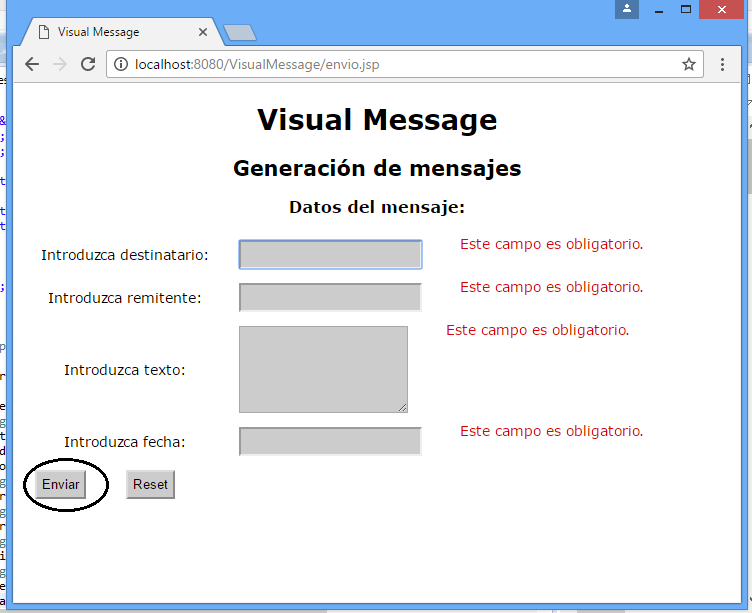Screen dimensions: 752x613
Task: Open the Chrome three-dot menu
Action: [722, 65]
